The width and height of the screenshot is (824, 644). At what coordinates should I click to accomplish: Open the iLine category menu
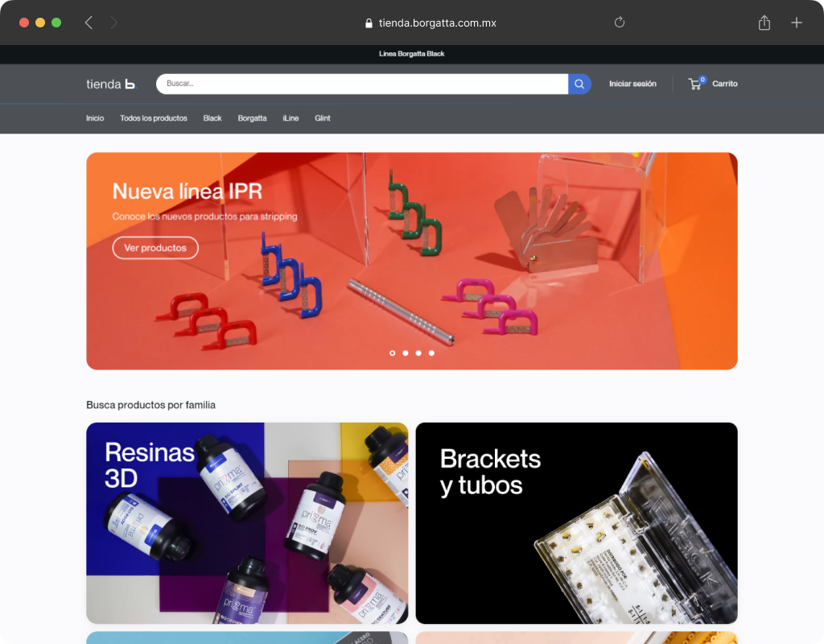point(290,118)
